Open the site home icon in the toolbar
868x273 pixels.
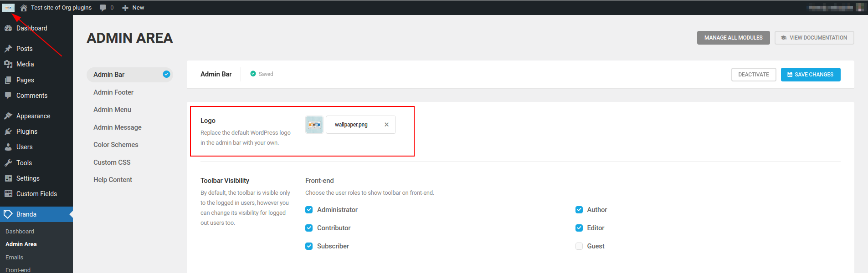(24, 8)
